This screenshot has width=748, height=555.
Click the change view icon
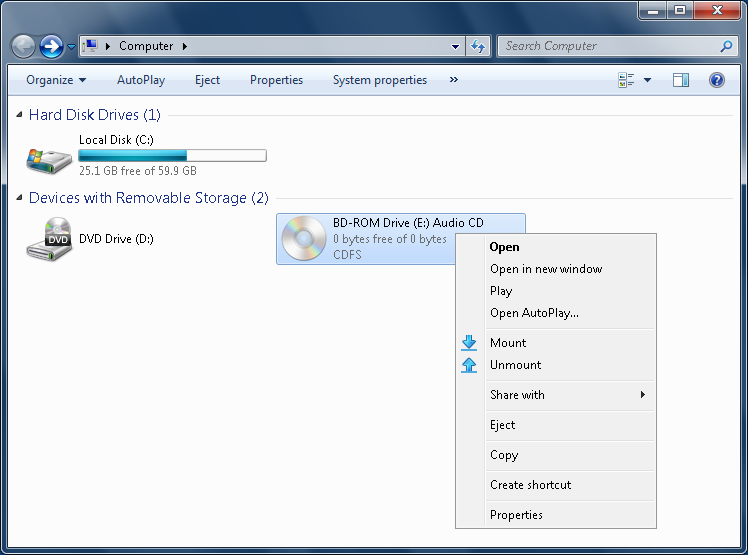click(x=626, y=80)
